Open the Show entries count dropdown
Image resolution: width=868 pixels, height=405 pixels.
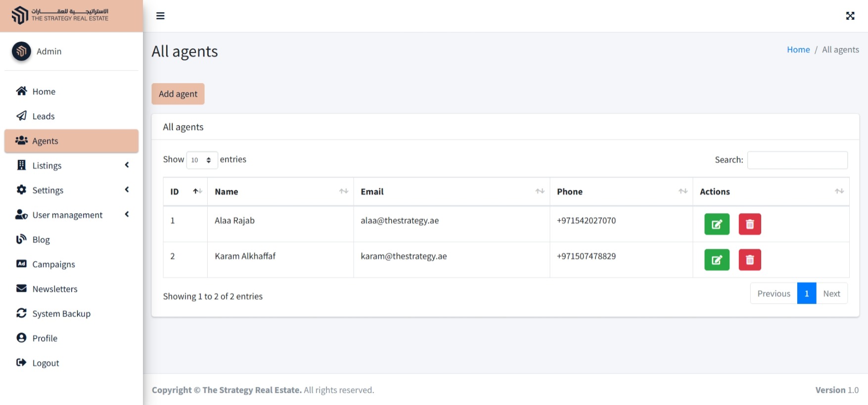(x=202, y=160)
